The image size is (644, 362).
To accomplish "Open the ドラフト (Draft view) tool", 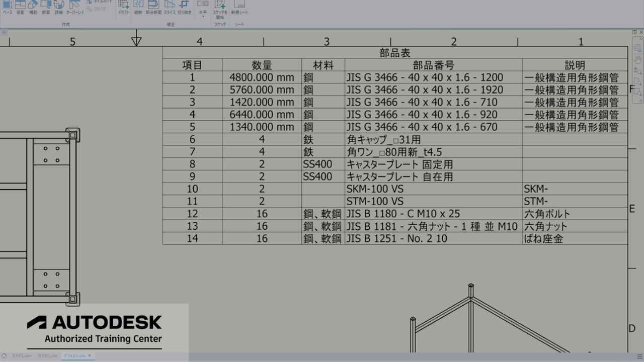I will (x=123, y=8).
